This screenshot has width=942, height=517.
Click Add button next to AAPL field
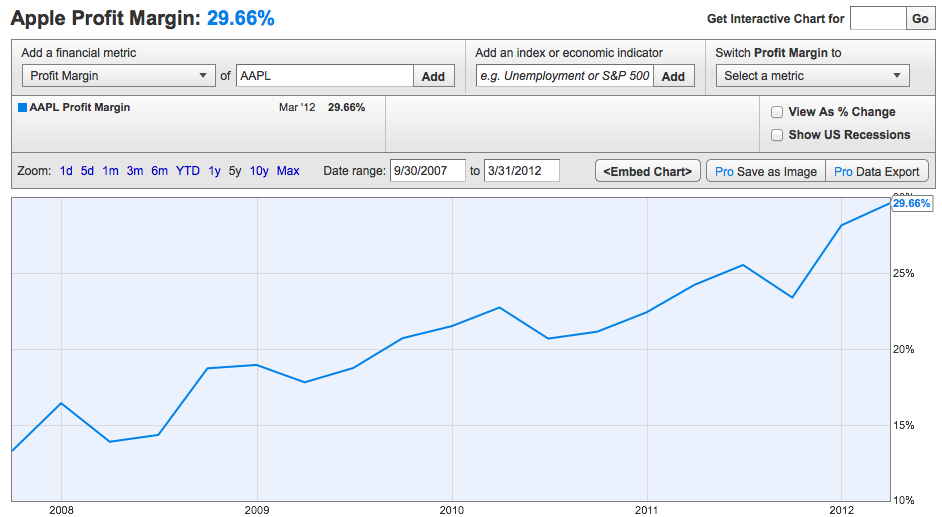(x=433, y=76)
